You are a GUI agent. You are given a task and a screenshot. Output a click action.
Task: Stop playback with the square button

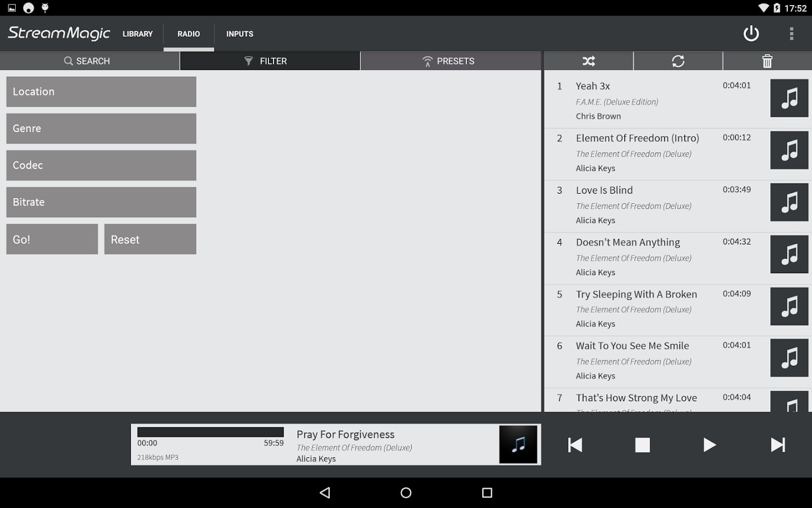pos(642,445)
